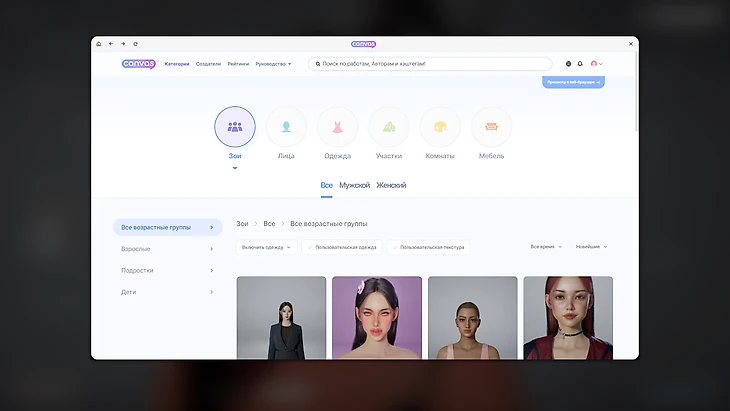The height and width of the screenshot is (411, 730).
Task: Open the Мебель furniture sofa icon
Action: [491, 127]
